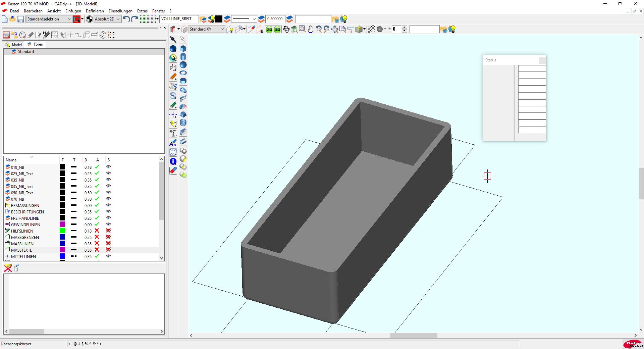644x349 pixels.
Task: Select the torus solid tool
Action: pyautogui.click(x=183, y=73)
